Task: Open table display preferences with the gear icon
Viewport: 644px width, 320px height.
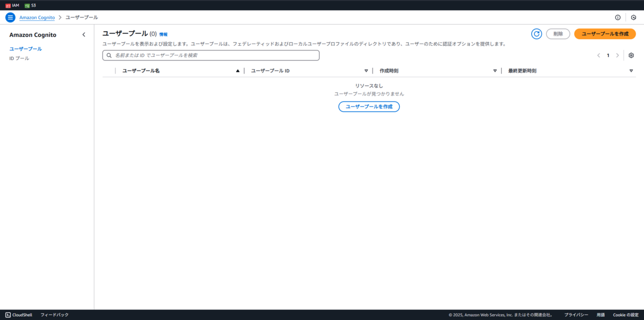Action: (x=631, y=55)
